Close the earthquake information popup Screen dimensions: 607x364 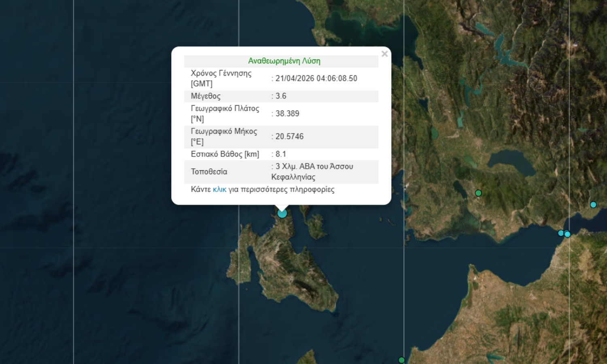click(384, 54)
